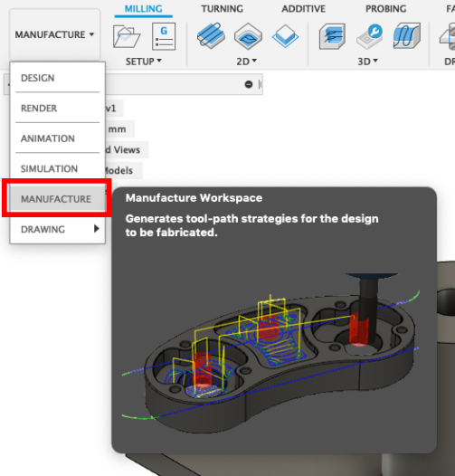Open the MANUFACTURE workspace dropdown button
The width and height of the screenshot is (455, 476).
click(x=55, y=34)
